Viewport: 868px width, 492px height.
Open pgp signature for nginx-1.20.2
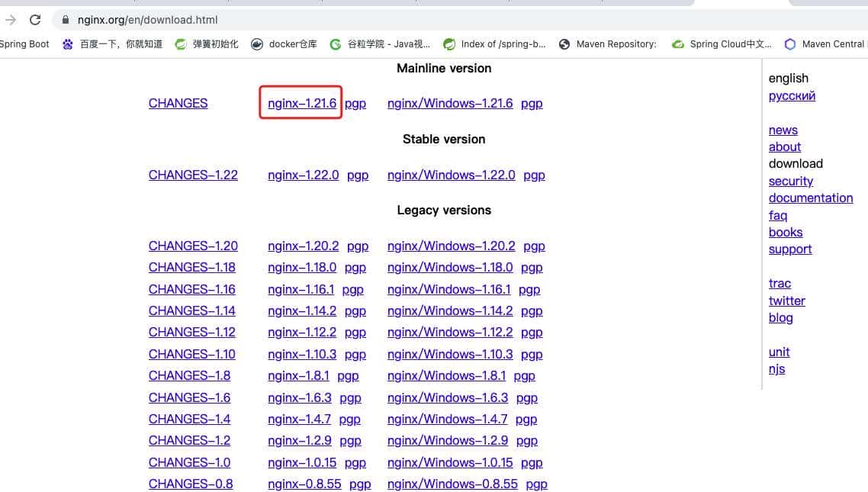click(x=358, y=246)
